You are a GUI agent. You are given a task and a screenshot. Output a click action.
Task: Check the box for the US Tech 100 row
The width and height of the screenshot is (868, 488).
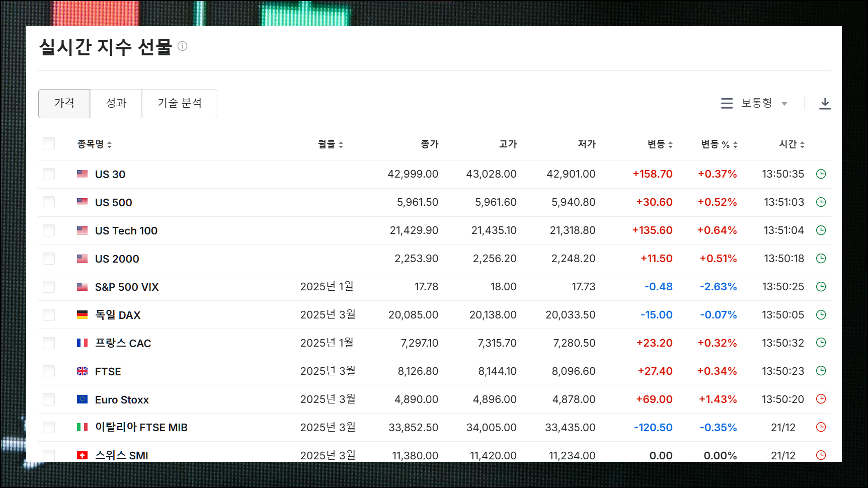(49, 230)
